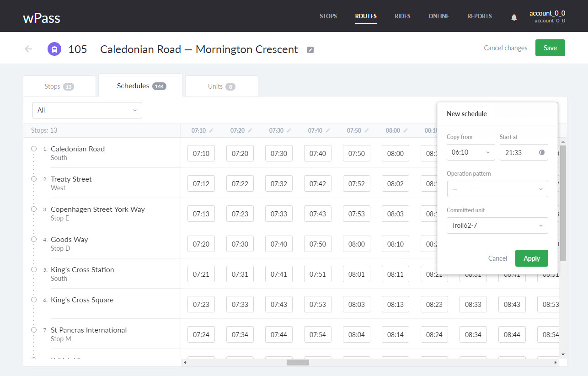Viewport: 588px width, 376px height.
Task: Click the edit route name pencil icon
Action: [x=310, y=50]
